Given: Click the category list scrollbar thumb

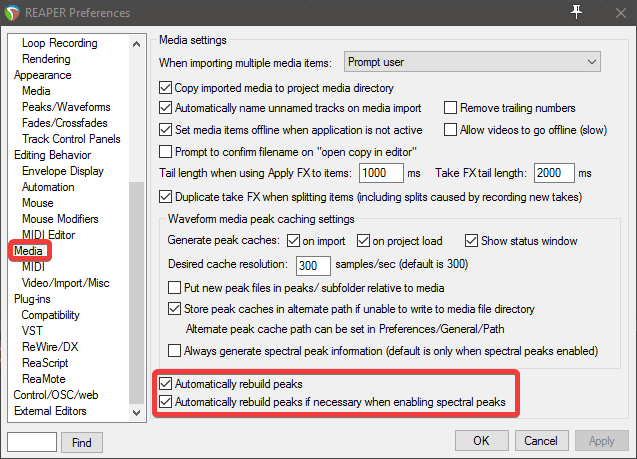Looking at the screenshot, I should coord(136,292).
